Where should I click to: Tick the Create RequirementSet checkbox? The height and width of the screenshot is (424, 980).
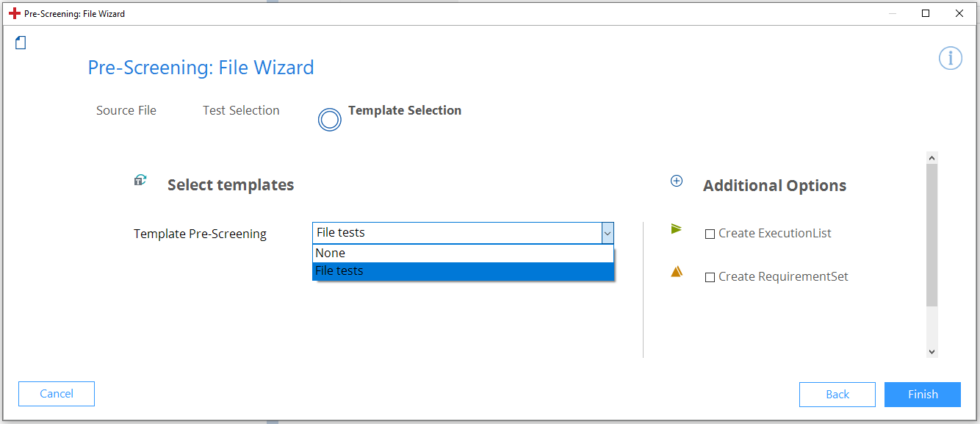pos(710,278)
